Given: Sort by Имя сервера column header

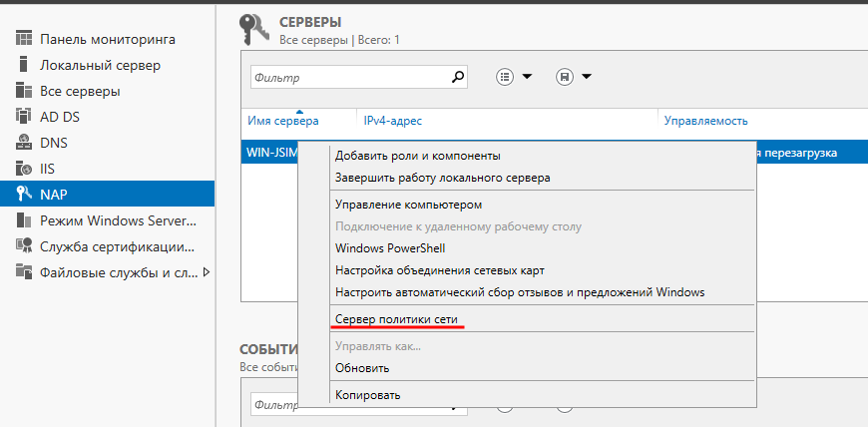Looking at the screenshot, I should [282, 121].
